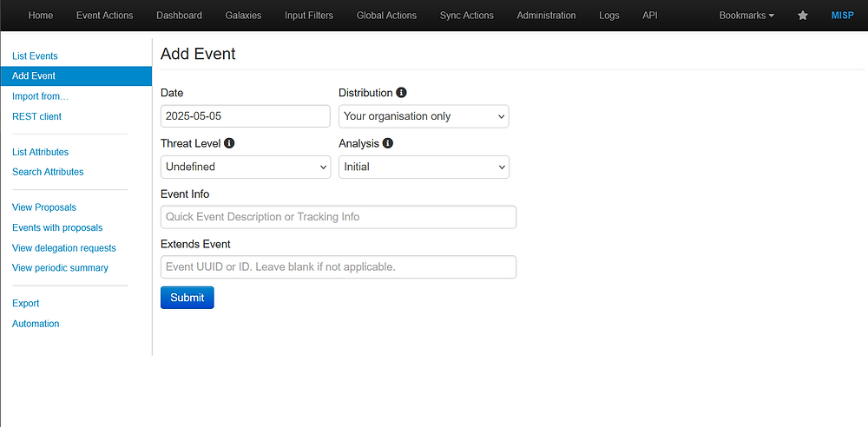The image size is (868, 427).
Task: Open the Distribution dropdown
Action: [424, 116]
